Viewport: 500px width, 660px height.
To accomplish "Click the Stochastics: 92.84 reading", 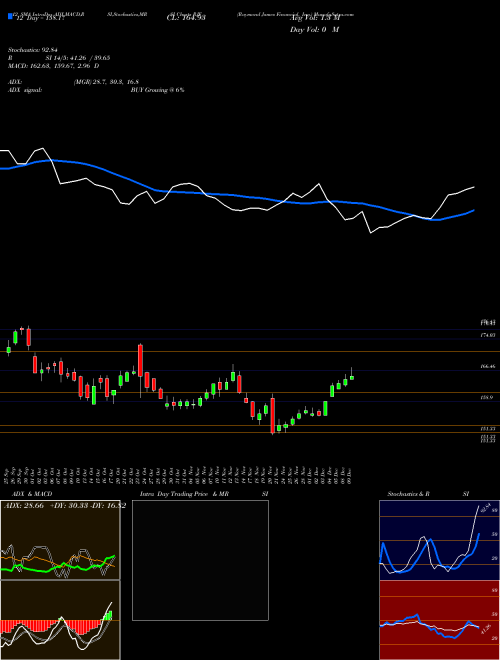I will click(32, 51).
